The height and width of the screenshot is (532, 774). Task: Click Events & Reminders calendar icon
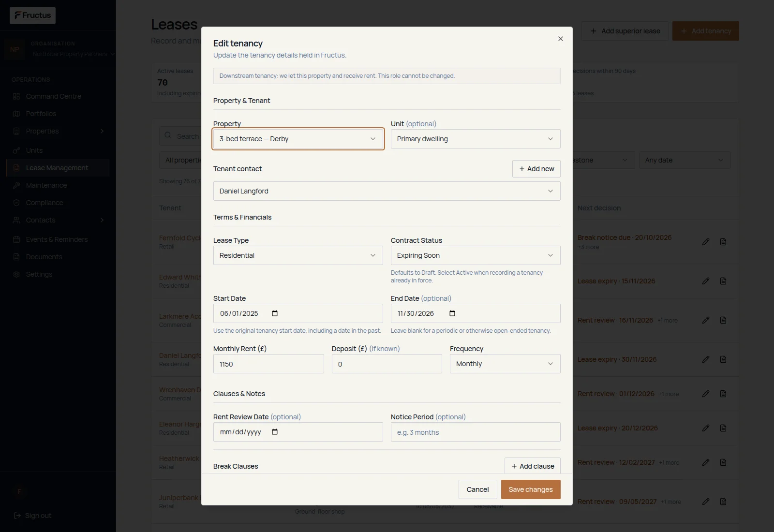click(16, 239)
